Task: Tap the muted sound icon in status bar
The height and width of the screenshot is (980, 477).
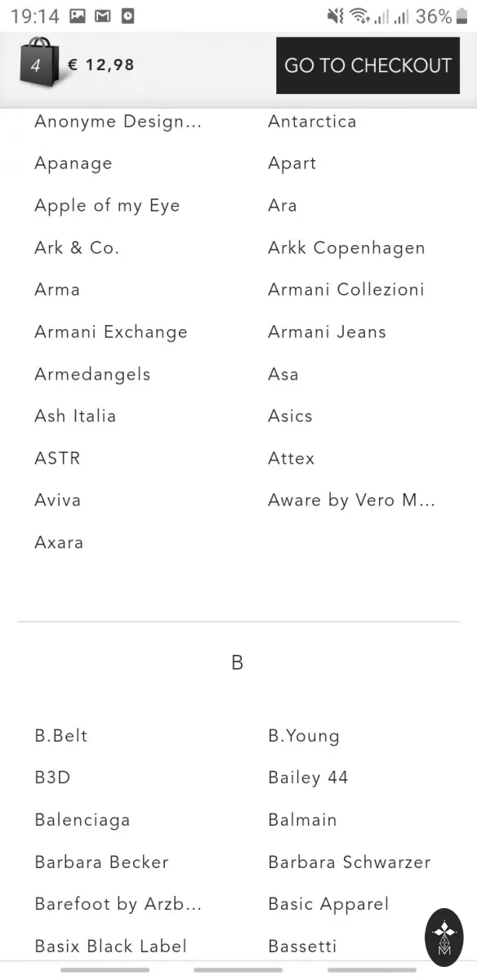Action: [x=335, y=16]
